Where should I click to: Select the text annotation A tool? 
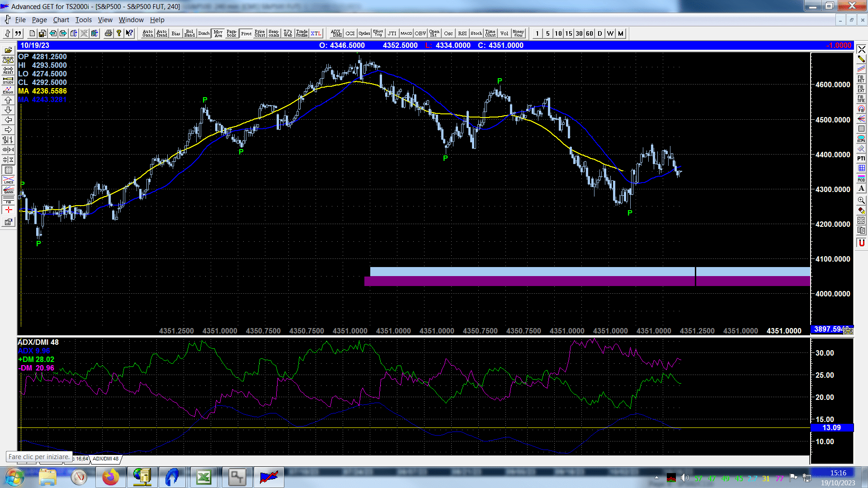click(861, 188)
